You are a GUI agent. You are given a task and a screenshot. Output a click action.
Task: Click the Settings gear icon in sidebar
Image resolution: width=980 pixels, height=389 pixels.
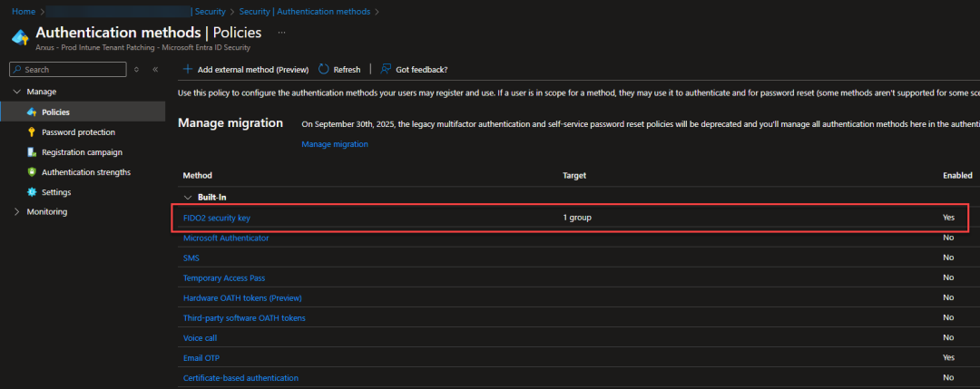pyautogui.click(x=33, y=192)
